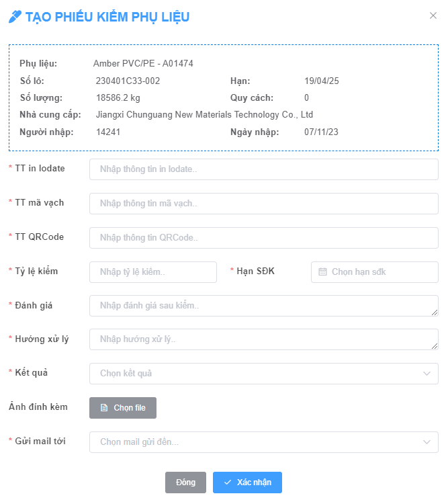Click the checkmark icon on Xác nhận button

click(x=228, y=483)
